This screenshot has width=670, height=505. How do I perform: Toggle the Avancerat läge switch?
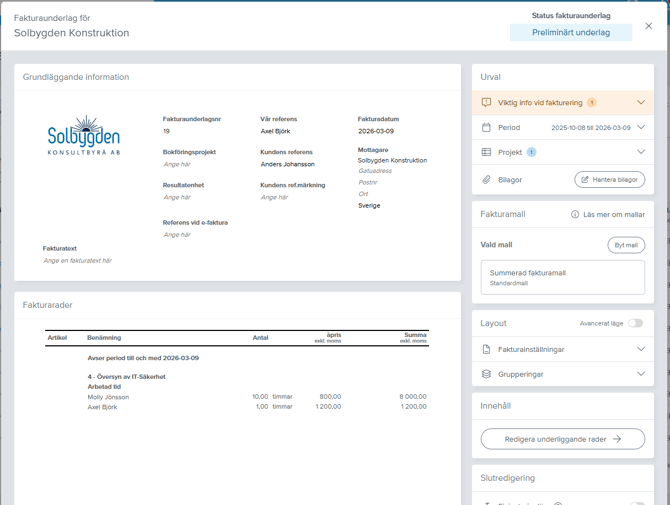635,323
